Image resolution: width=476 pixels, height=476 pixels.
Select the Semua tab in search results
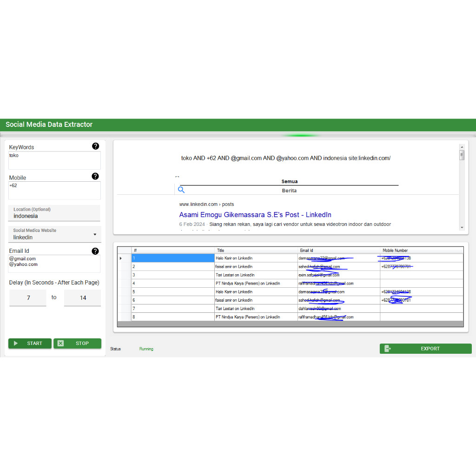coord(289,182)
